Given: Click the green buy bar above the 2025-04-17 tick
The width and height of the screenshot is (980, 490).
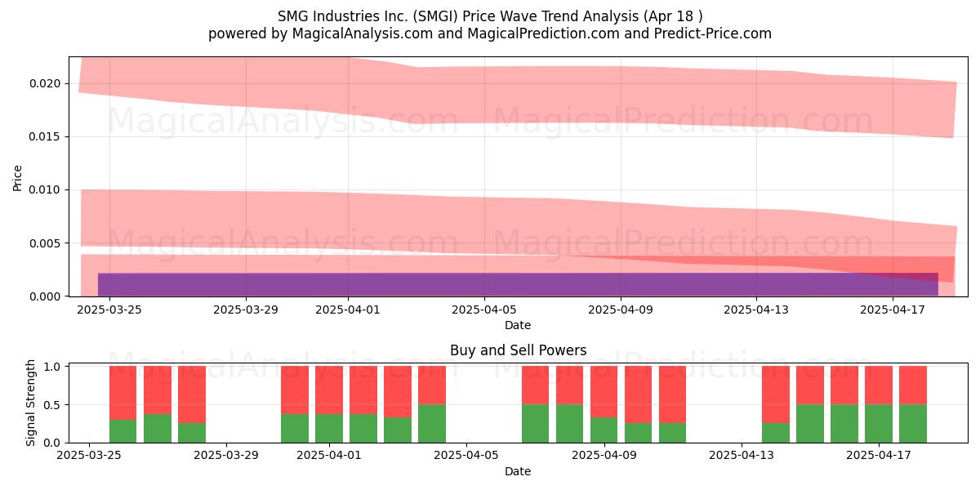Looking at the screenshot, I should pyautogui.click(x=879, y=424).
